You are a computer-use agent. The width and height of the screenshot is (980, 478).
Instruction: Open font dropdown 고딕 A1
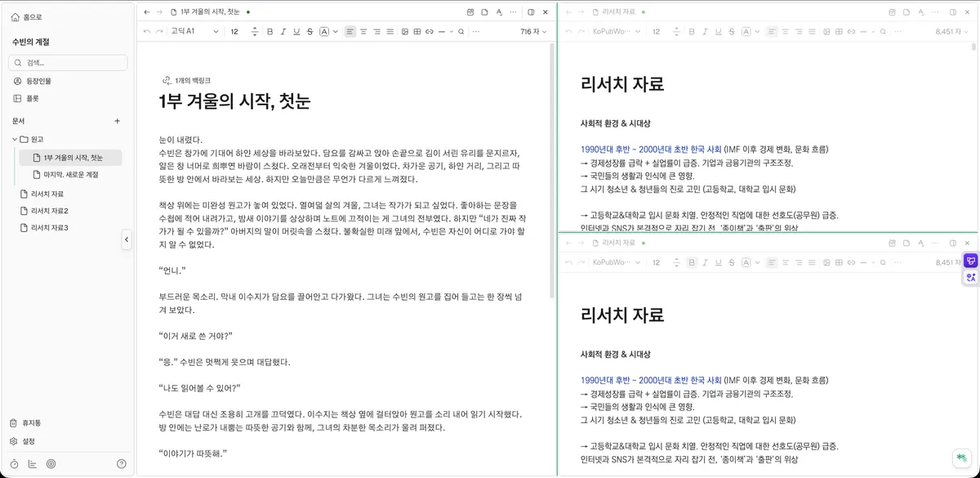(195, 32)
